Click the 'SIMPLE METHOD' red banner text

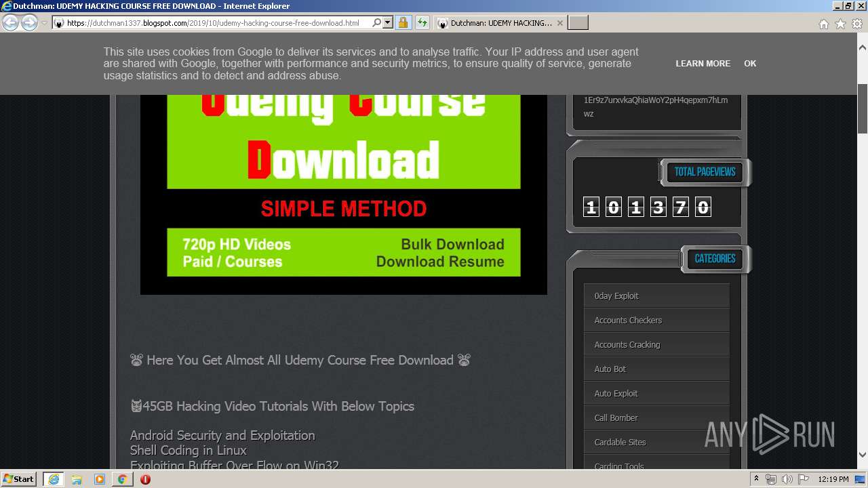click(344, 209)
